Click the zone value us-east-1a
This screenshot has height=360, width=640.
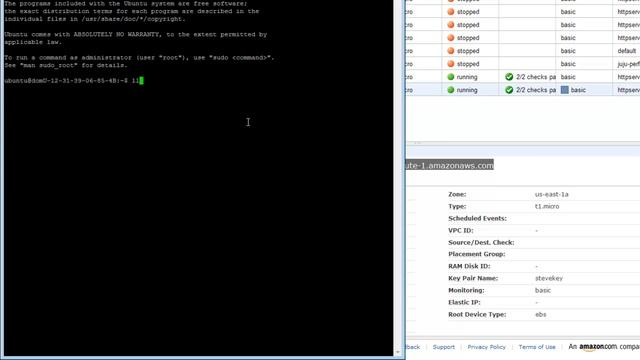(x=551, y=194)
